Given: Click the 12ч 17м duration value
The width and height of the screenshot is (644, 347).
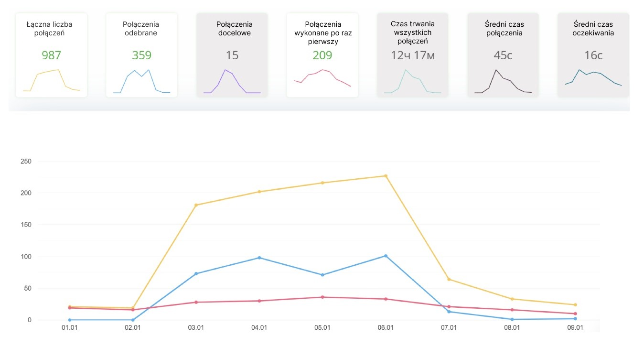Looking at the screenshot, I should pyautogui.click(x=413, y=55).
